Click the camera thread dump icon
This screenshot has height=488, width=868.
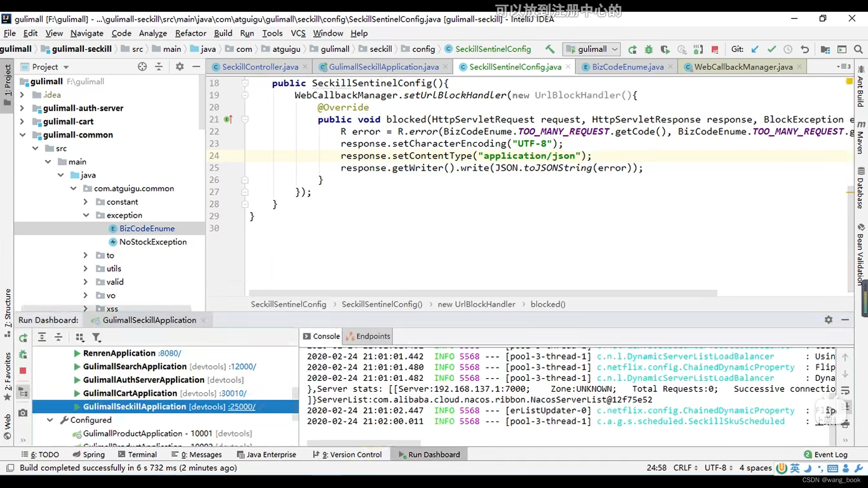[x=23, y=413]
